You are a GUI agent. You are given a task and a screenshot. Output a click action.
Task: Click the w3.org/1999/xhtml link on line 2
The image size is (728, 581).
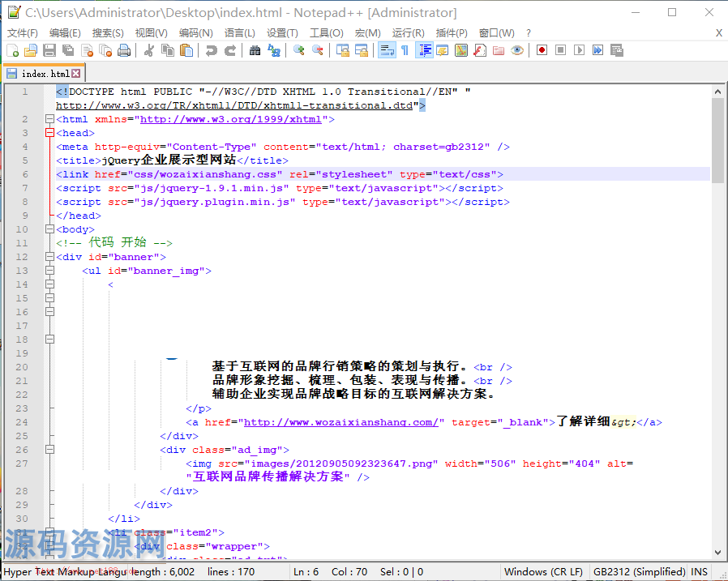click(231, 119)
